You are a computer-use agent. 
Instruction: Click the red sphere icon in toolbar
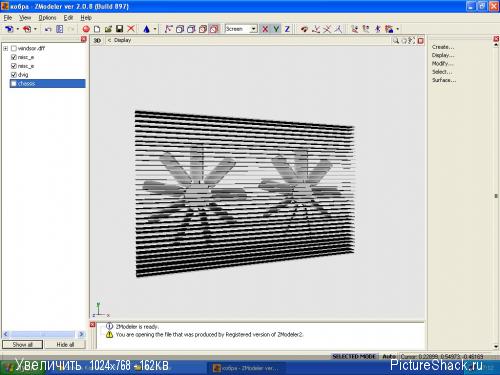pos(86,29)
